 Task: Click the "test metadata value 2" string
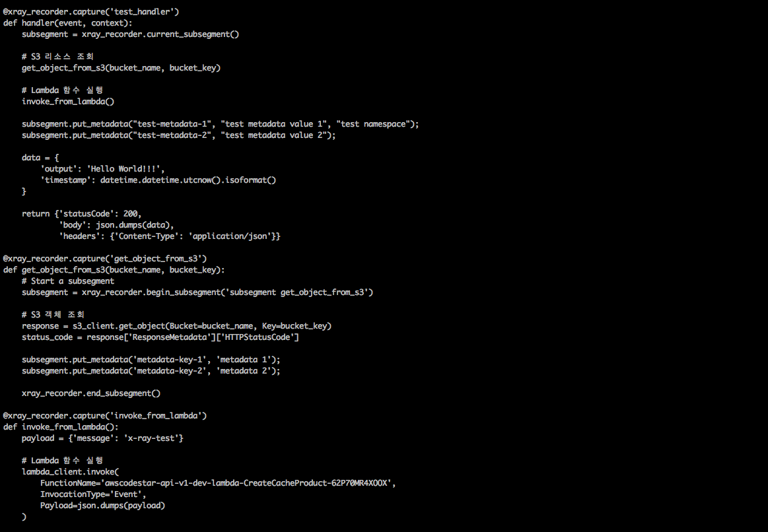(277, 135)
